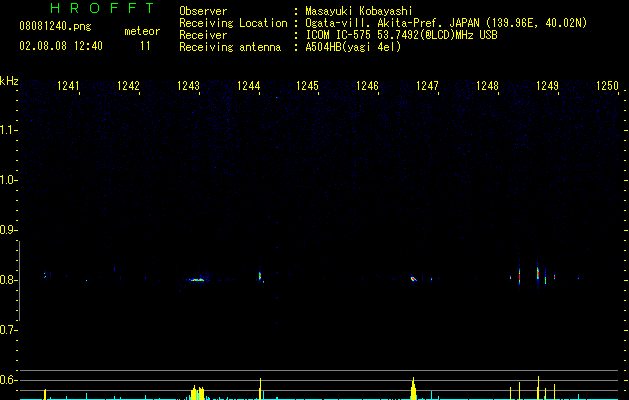Click the A504HB(yagi 4el) antenna text
Viewport: 629px width, 400px height.
tap(353, 47)
